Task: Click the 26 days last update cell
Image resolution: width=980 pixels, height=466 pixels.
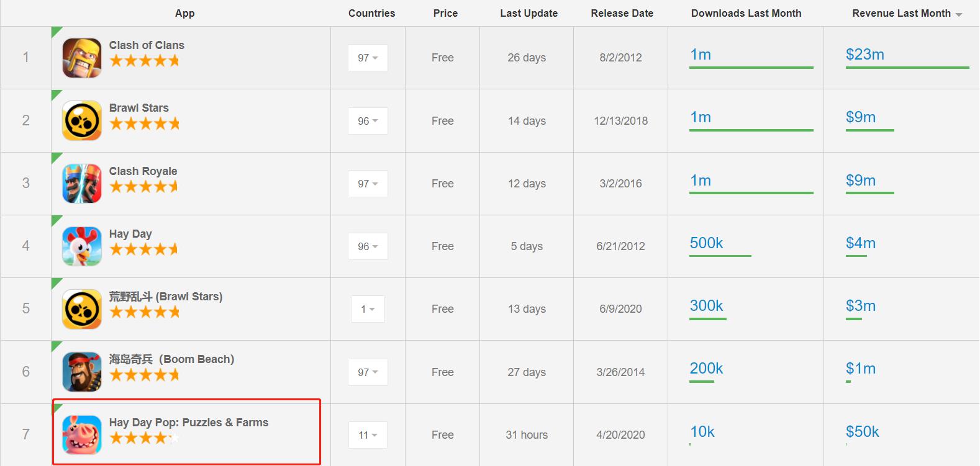Action: (527, 58)
